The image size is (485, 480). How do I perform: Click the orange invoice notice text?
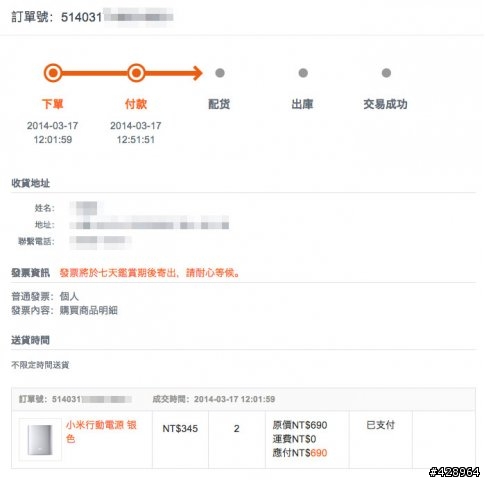pyautogui.click(x=150, y=273)
